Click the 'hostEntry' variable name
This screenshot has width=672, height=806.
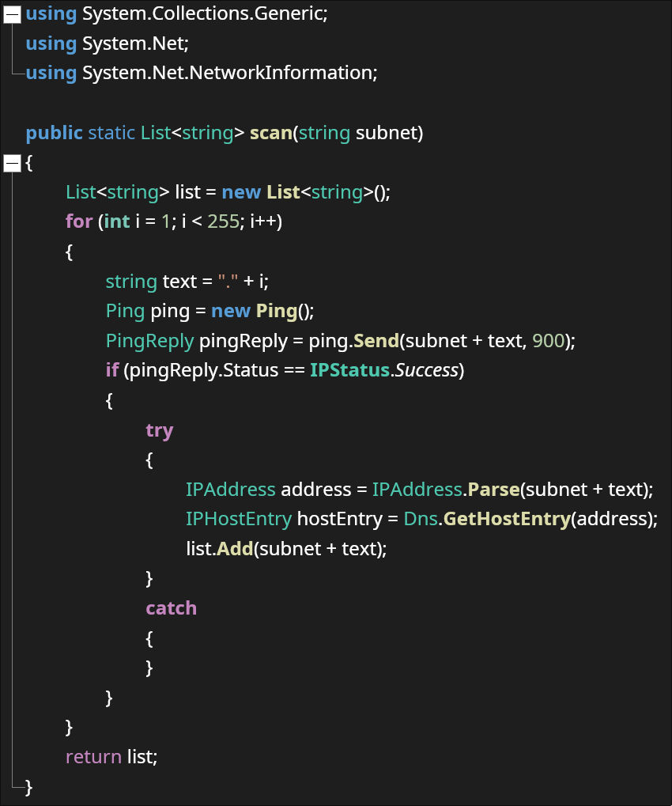point(340,520)
